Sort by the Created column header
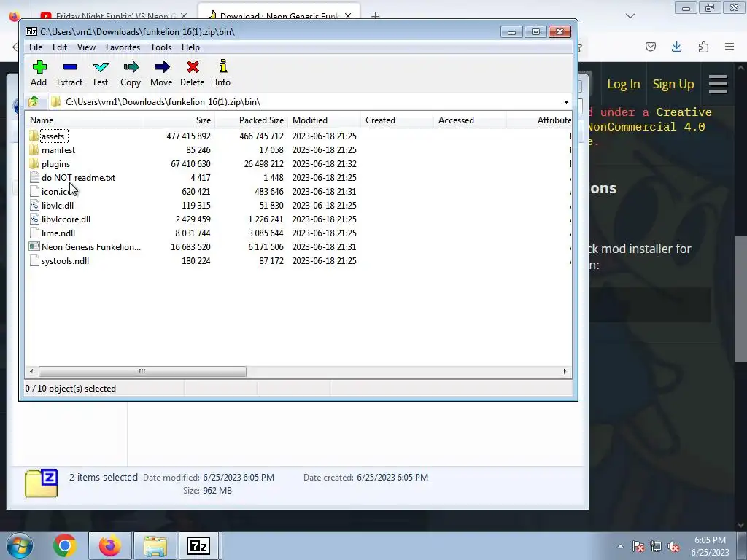The height and width of the screenshot is (560, 747). tap(397, 120)
